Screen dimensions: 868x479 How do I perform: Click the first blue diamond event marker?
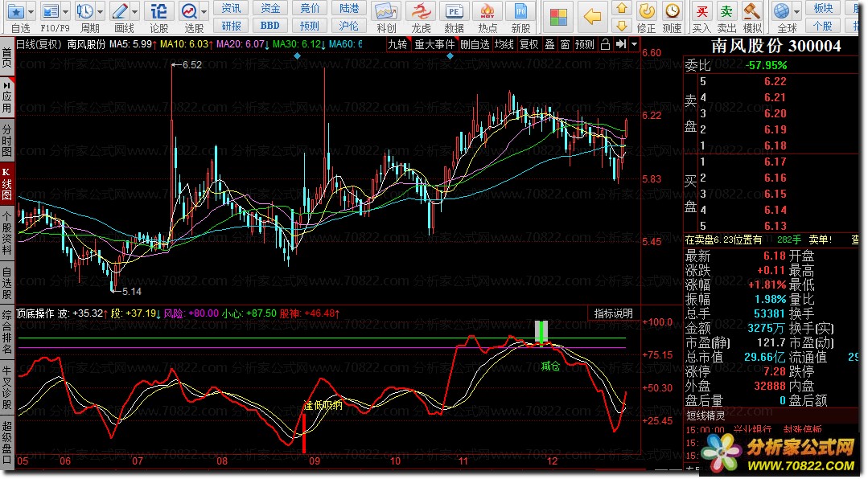(x=298, y=56)
